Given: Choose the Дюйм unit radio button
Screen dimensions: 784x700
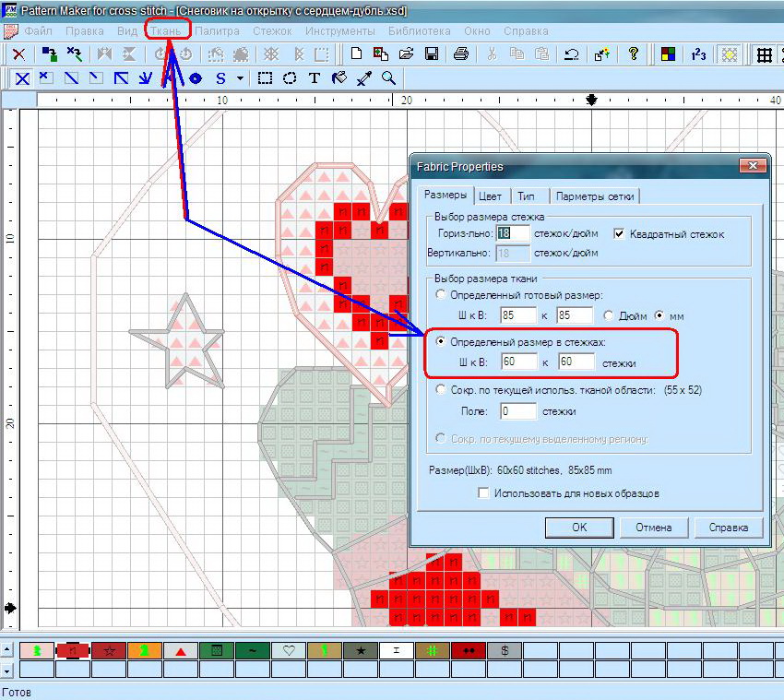Looking at the screenshot, I should tap(609, 315).
